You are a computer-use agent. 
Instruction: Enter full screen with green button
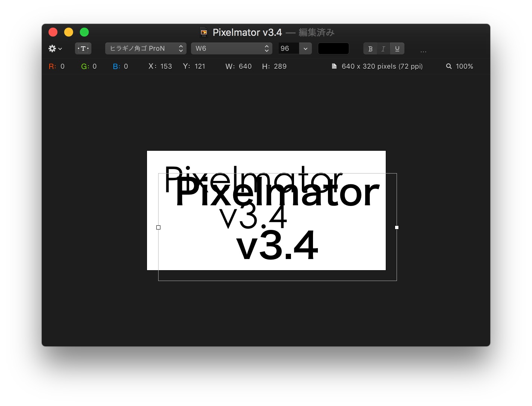(x=84, y=32)
